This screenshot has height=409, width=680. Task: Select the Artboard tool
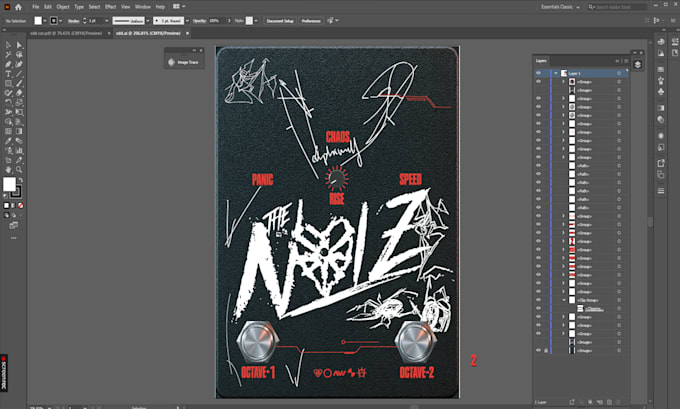(x=8, y=160)
